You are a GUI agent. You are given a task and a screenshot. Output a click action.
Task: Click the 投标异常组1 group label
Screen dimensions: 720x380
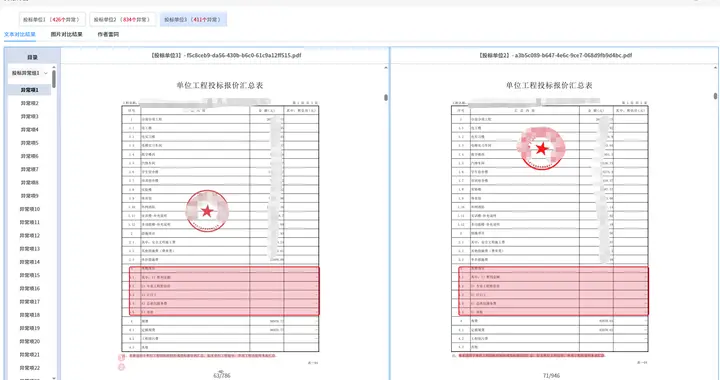25,73
